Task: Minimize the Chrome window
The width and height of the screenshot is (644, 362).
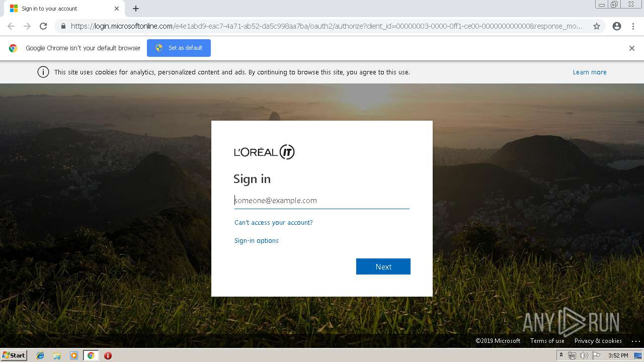Action: tap(601, 5)
